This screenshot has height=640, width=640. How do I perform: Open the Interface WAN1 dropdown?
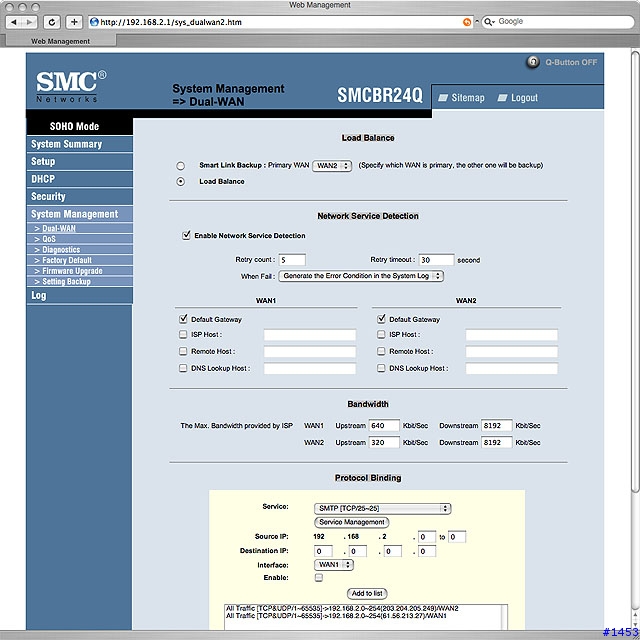[333, 565]
